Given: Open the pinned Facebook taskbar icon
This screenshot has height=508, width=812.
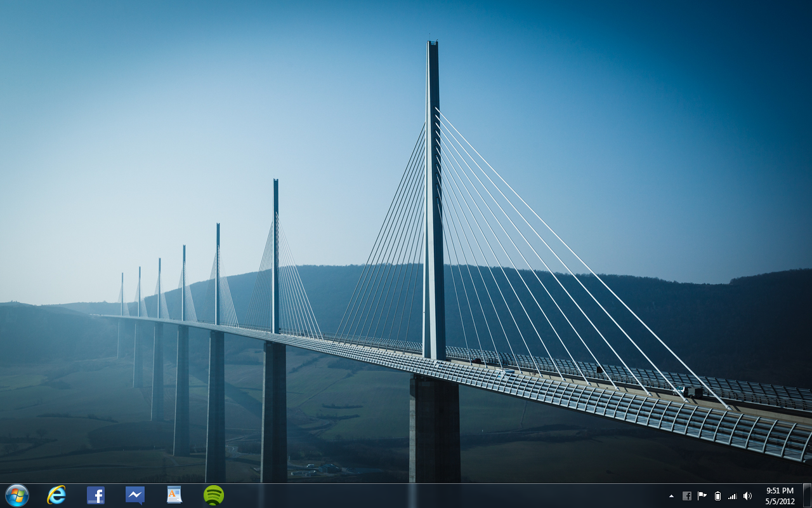Looking at the screenshot, I should [96, 495].
